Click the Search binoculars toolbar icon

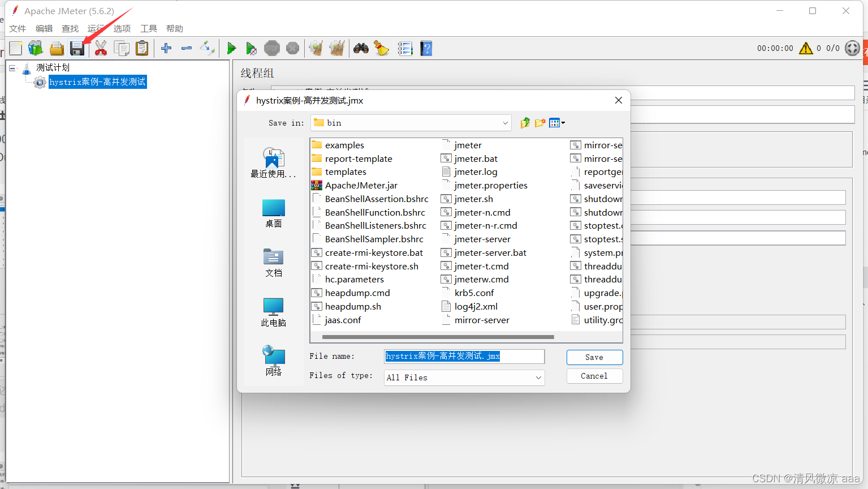361,48
